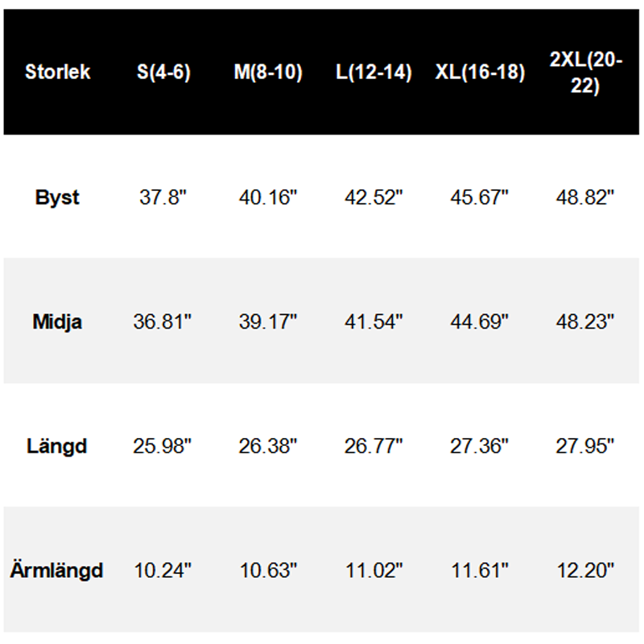
Task: Click the Byst row label
Action: tap(57, 197)
